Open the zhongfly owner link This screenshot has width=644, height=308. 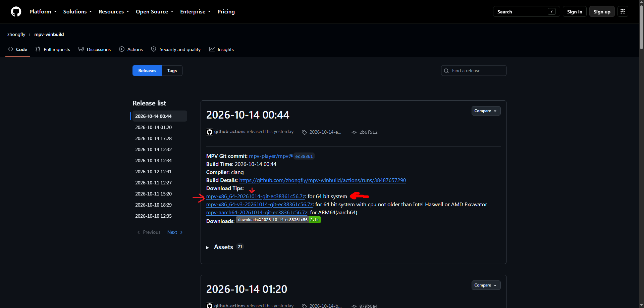[x=16, y=34]
